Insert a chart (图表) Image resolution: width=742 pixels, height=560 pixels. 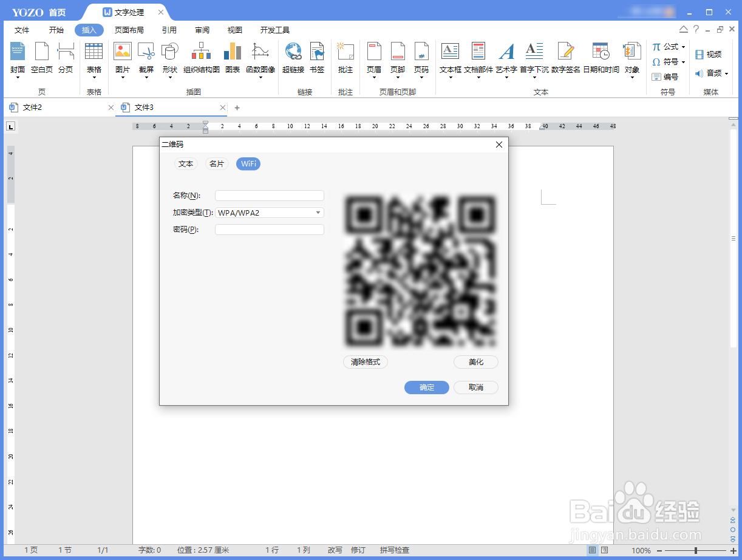[x=233, y=60]
